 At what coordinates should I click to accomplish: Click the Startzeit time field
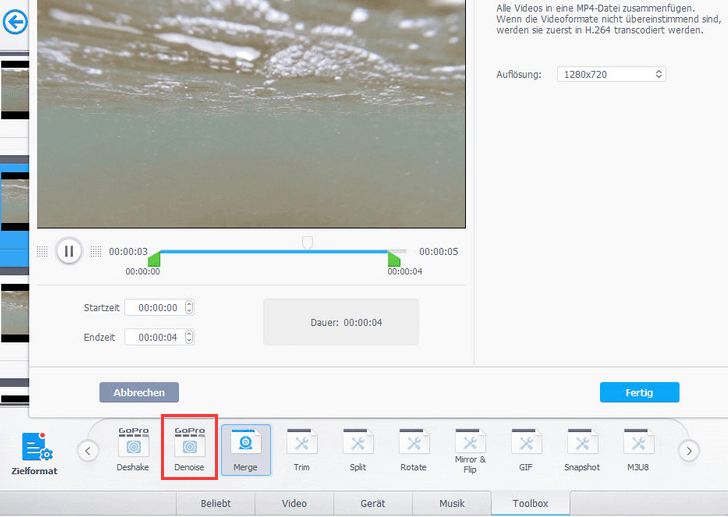click(160, 308)
